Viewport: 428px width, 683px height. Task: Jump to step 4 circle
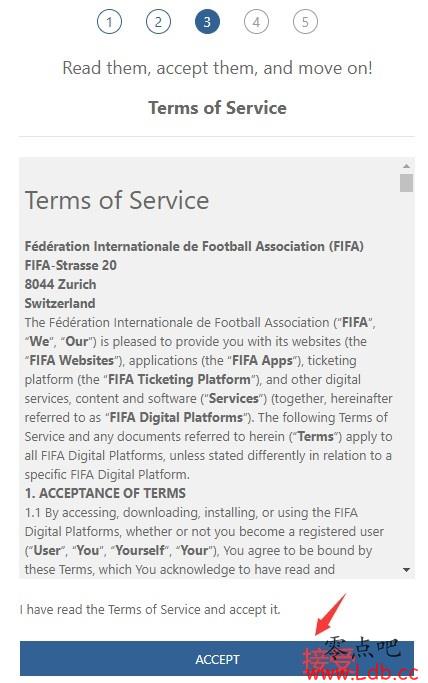click(256, 22)
